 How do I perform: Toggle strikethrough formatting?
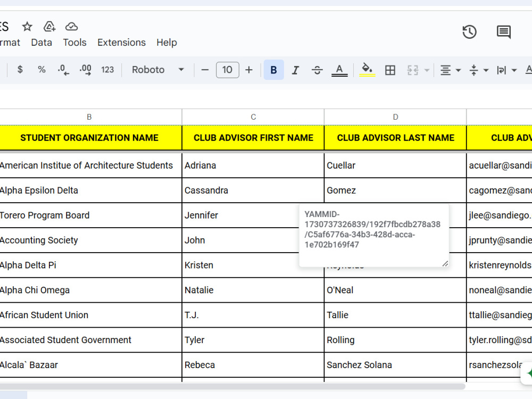pos(317,70)
